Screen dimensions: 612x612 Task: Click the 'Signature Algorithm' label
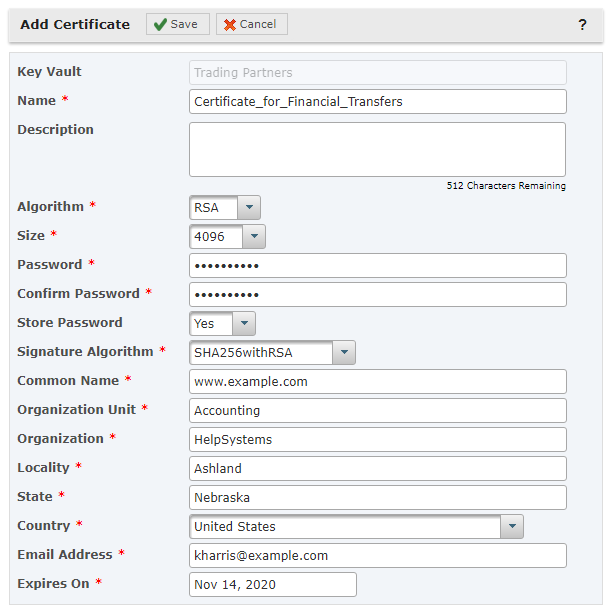tap(85, 352)
